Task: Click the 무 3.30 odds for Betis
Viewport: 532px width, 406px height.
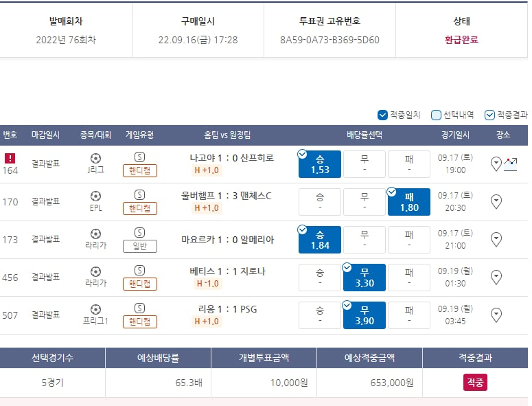Action: (x=365, y=278)
